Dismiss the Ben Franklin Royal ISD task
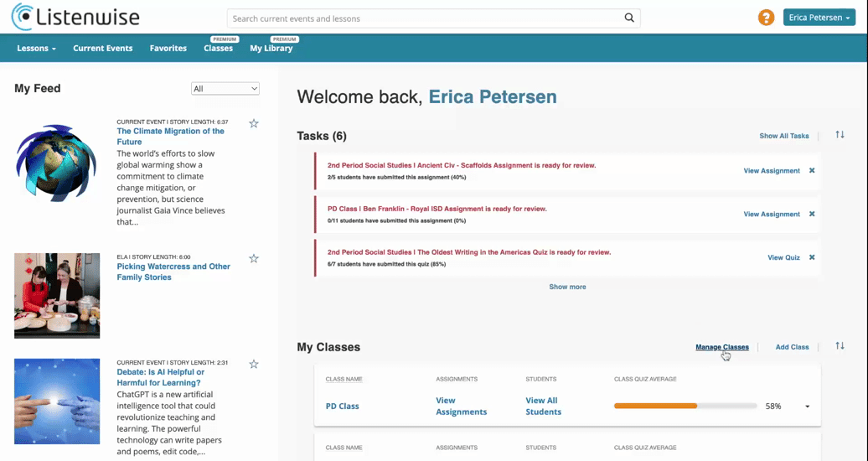The width and height of the screenshot is (868, 461). pos(812,214)
